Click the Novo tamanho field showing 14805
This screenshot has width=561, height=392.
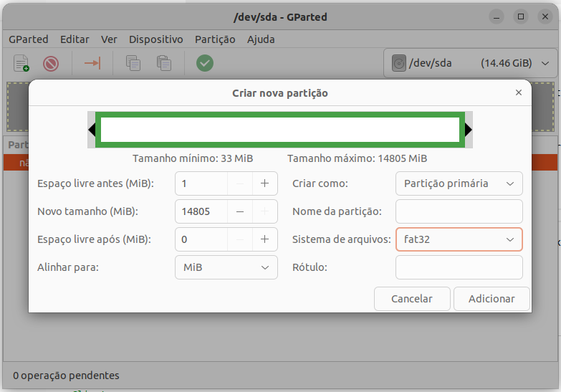point(201,211)
